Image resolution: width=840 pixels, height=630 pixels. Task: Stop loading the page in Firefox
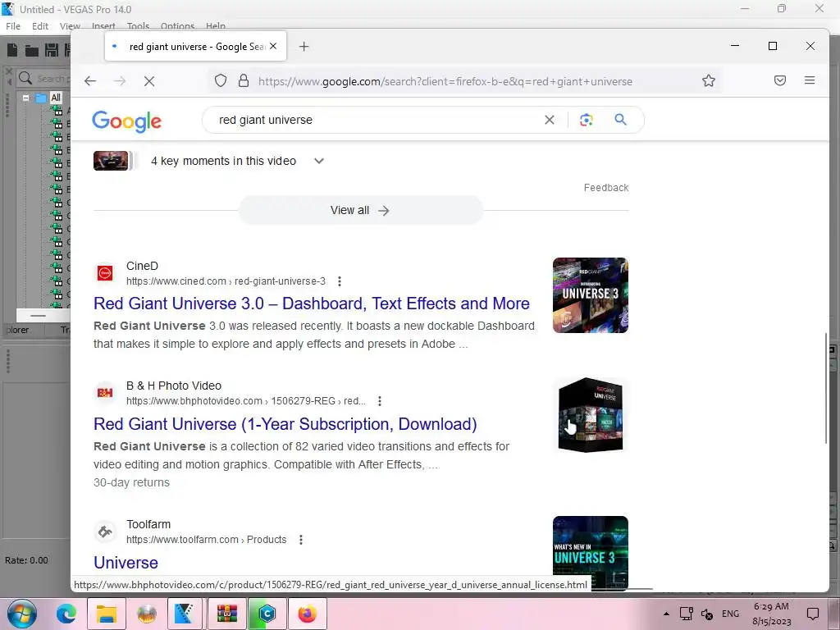[149, 81]
